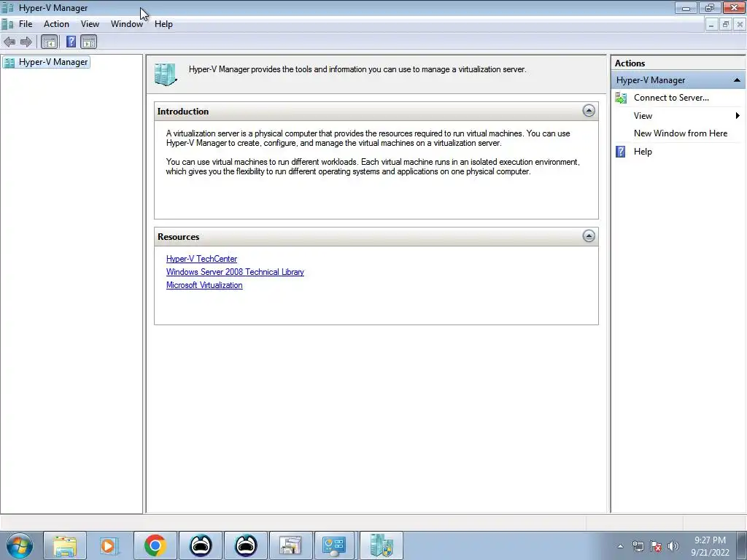
Task: Click the Actions pane title text
Action: click(x=630, y=63)
